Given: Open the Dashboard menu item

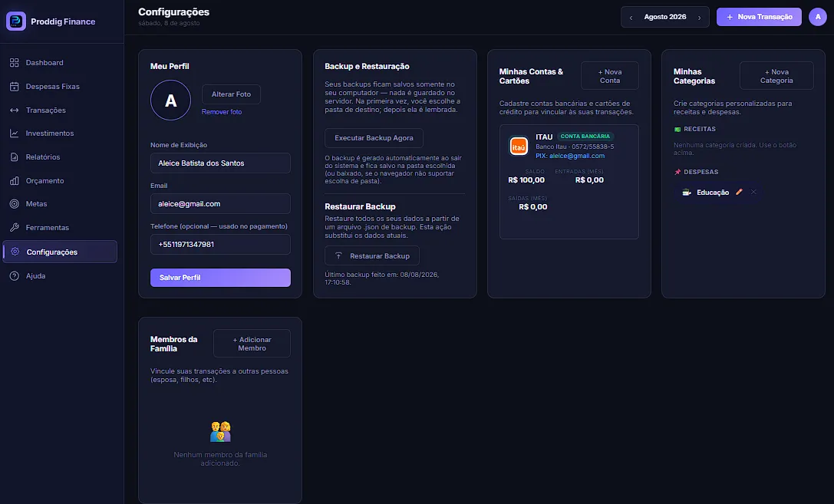Looking at the screenshot, I should pyautogui.click(x=60, y=63).
